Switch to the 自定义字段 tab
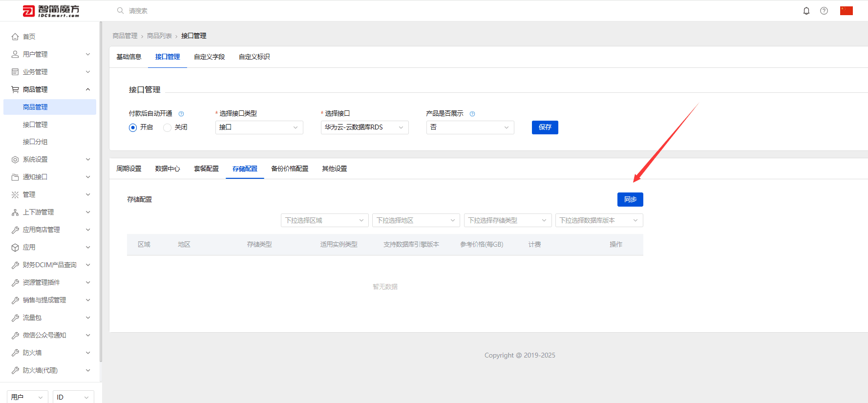Viewport: 868px width, 403px height. pyautogui.click(x=210, y=57)
